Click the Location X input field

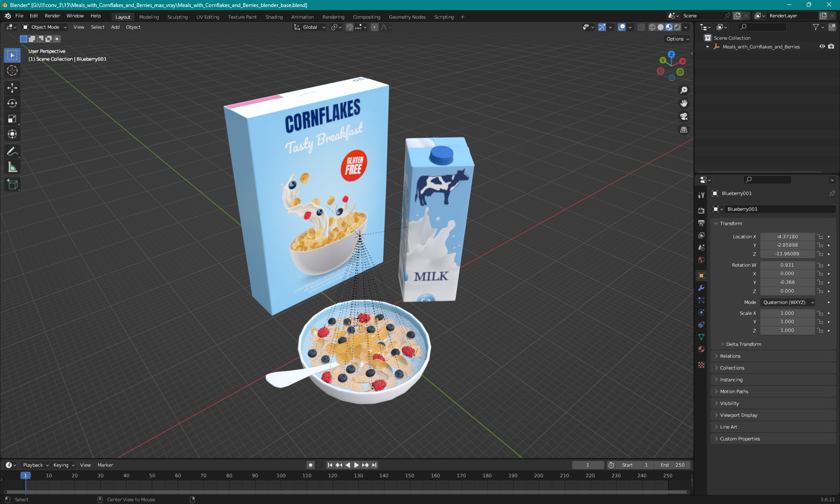pos(787,236)
